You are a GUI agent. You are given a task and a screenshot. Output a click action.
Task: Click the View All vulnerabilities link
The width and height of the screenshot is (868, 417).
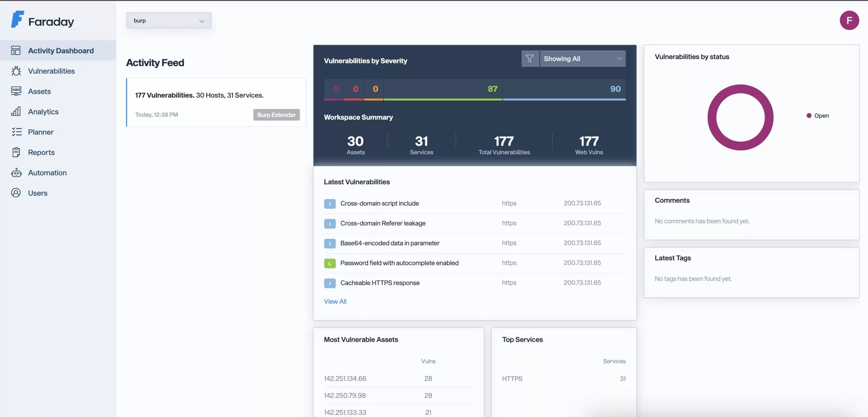tap(335, 301)
